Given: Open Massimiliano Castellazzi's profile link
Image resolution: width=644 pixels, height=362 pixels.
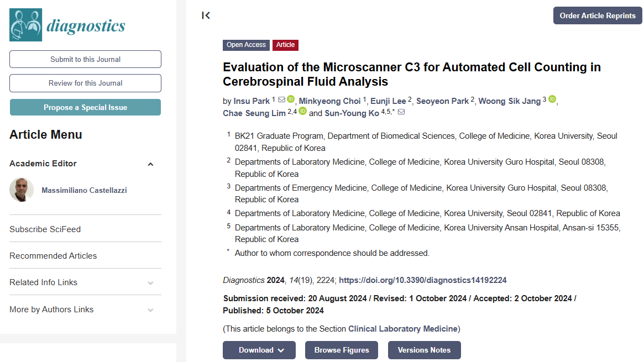Looking at the screenshot, I should pyautogui.click(x=84, y=190).
